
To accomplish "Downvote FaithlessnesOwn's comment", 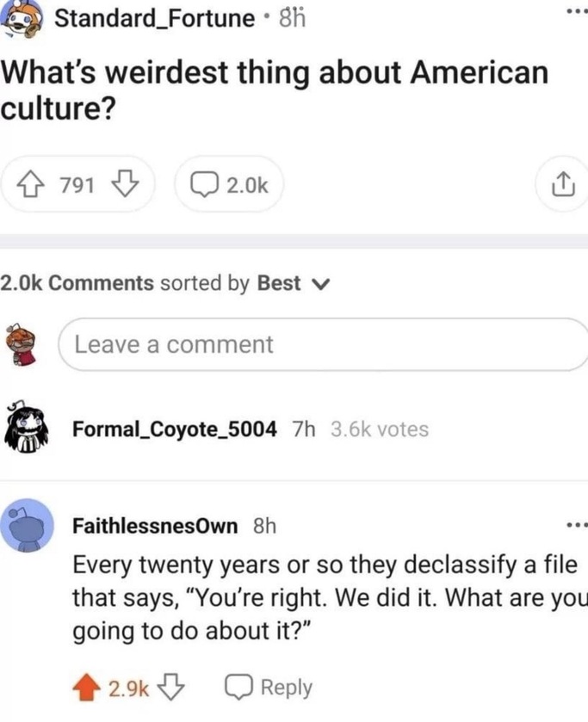I will coord(171,687).
